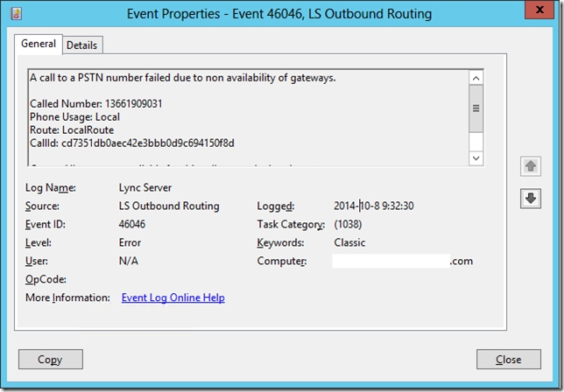Go to next event with down arrow
564x392 pixels.
click(x=531, y=199)
